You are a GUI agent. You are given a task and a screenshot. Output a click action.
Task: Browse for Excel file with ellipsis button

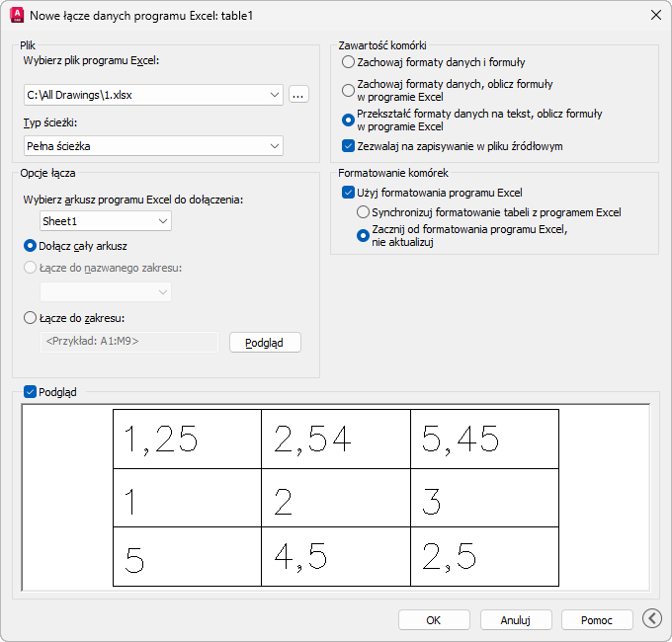[298, 95]
